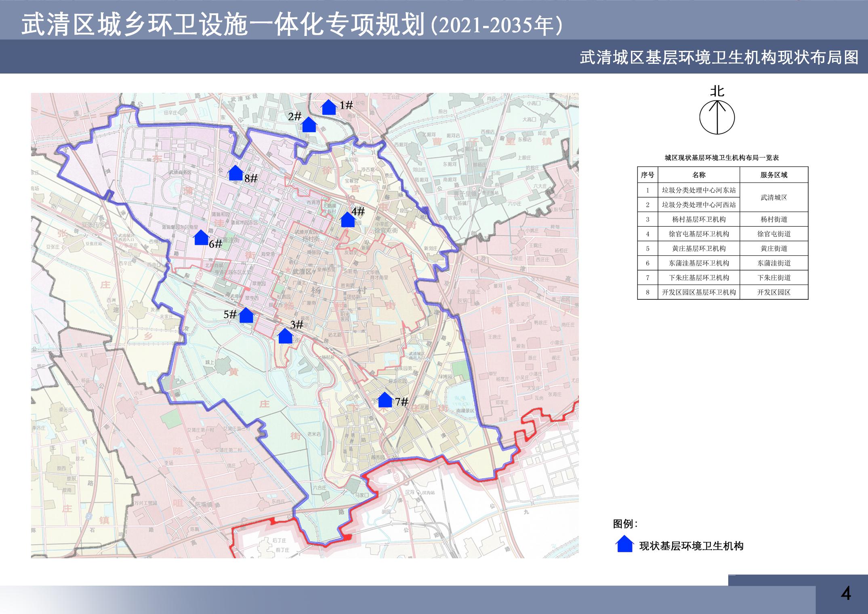Image resolution: width=868 pixels, height=614 pixels.
Task: Click subtitle 武清城区基层环境卫生机构现状布局图
Action: [x=719, y=58]
